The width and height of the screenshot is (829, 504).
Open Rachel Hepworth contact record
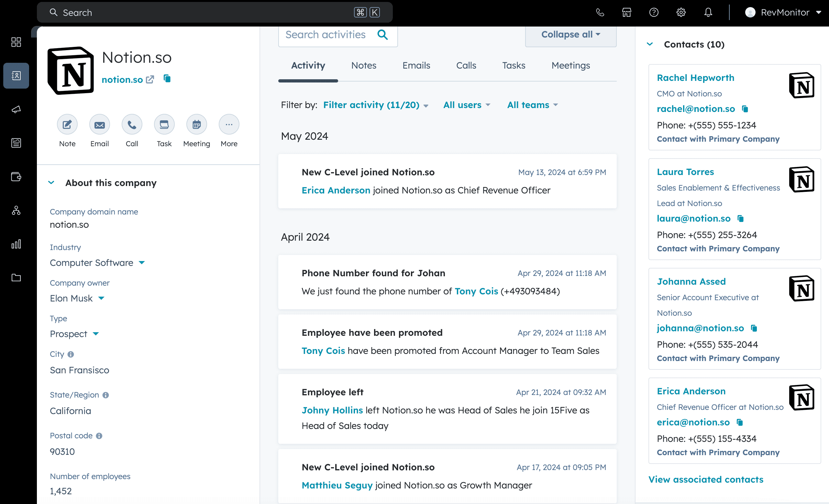[x=695, y=78]
